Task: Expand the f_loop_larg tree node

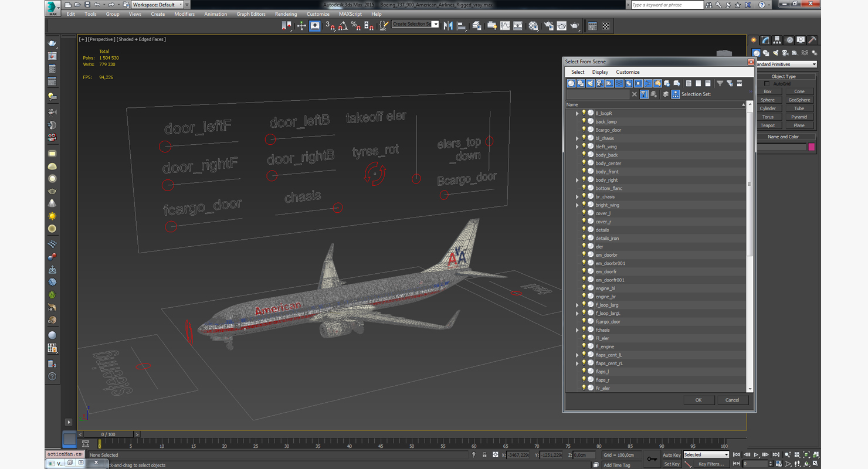Action: click(x=577, y=305)
